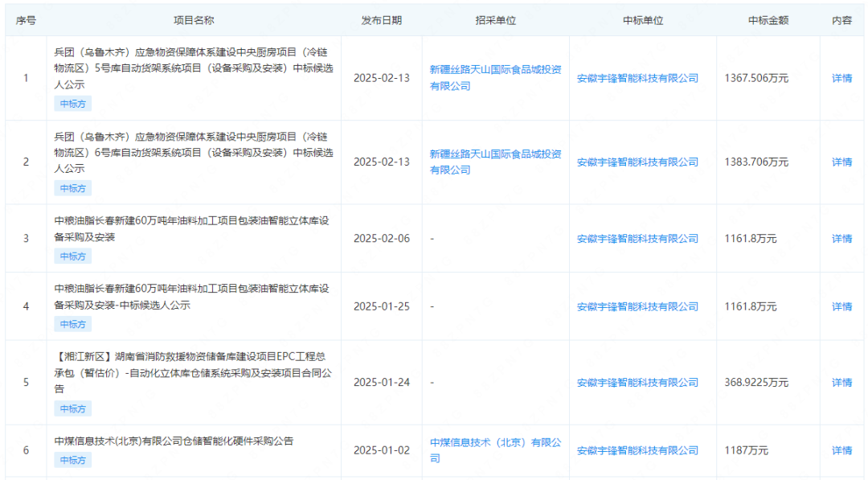The height and width of the screenshot is (480, 868).
Task: Open 详情 link for 湖南省消防 row
Action: pos(841,383)
